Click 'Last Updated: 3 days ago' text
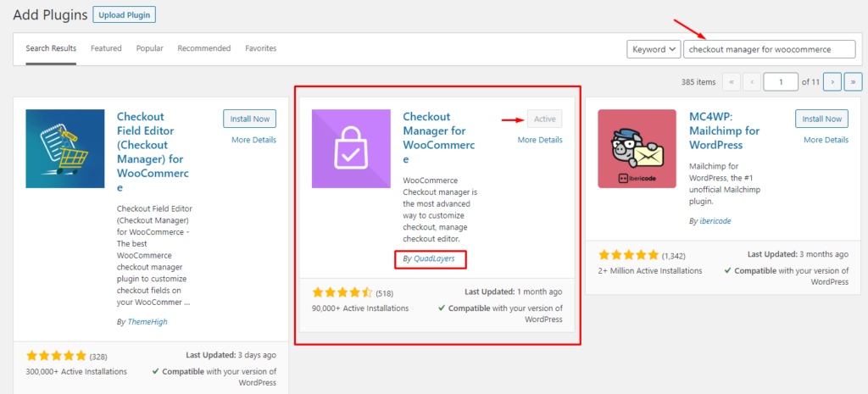The image size is (868, 394). 231,355
